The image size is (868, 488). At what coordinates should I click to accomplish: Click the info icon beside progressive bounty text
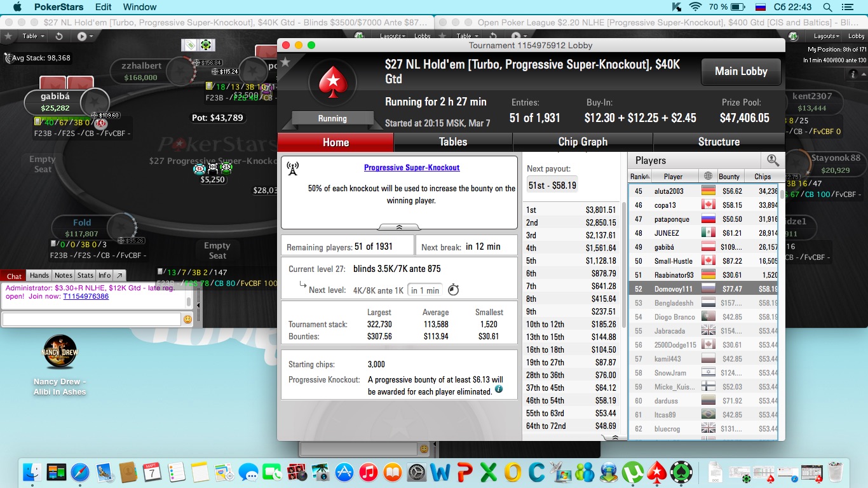pyautogui.click(x=499, y=389)
